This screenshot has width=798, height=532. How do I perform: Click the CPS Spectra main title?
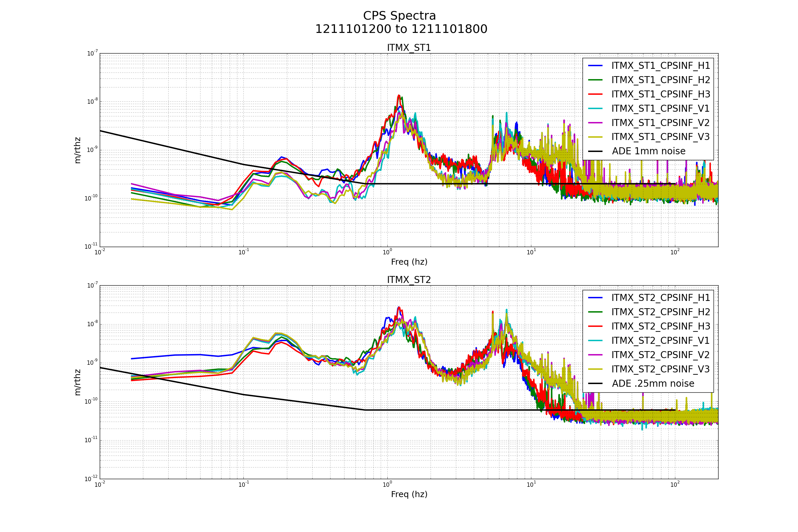[399, 16]
